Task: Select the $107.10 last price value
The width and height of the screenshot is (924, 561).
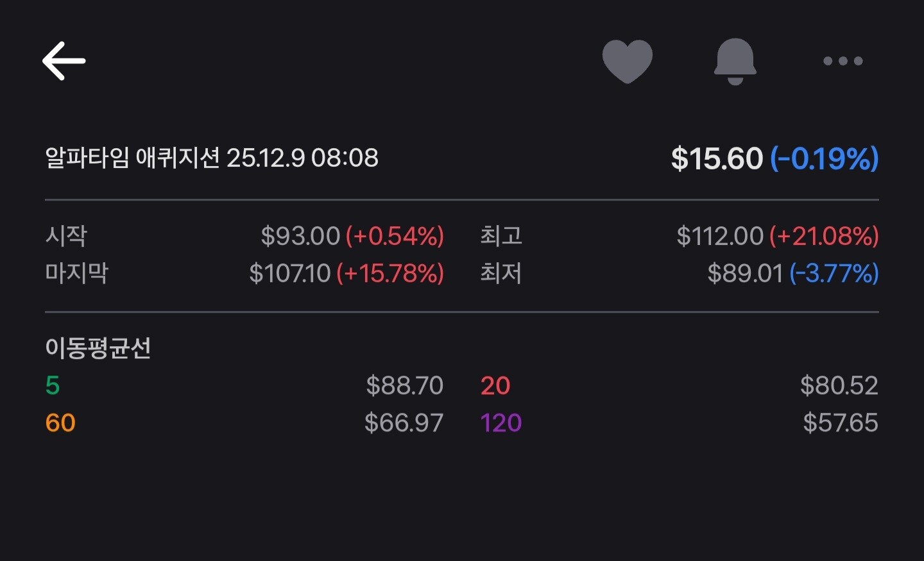Action: [290, 273]
